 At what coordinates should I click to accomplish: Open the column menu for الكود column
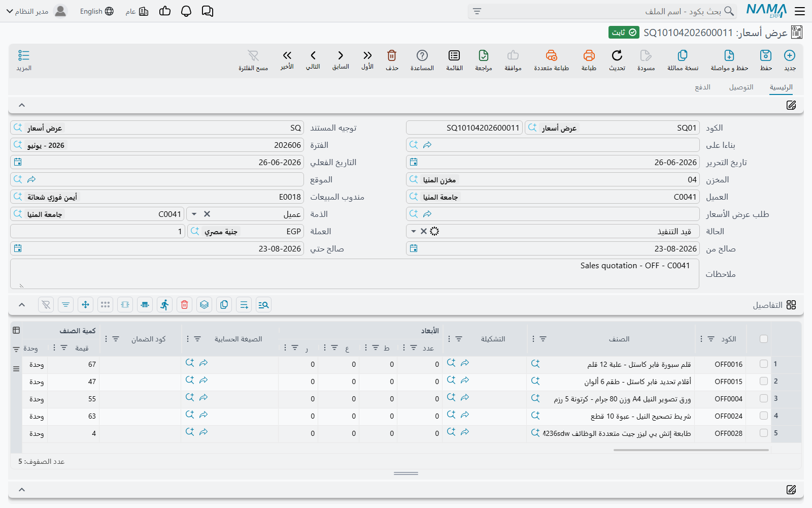tap(701, 339)
